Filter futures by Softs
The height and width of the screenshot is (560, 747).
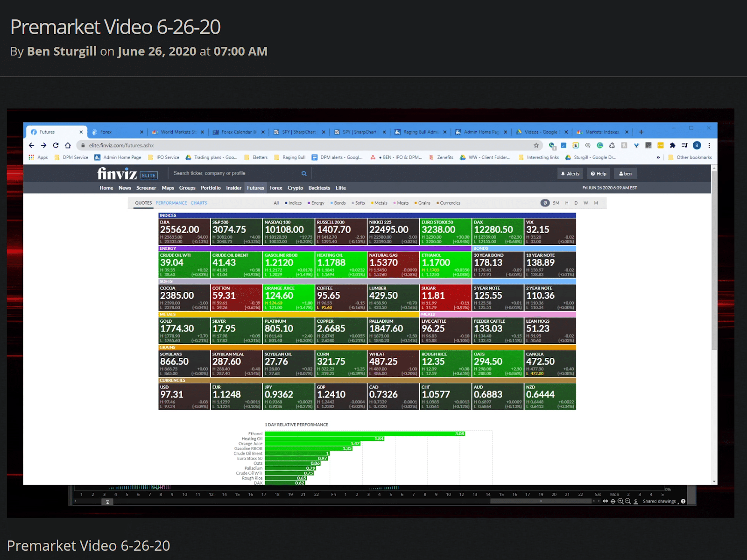pyautogui.click(x=358, y=203)
